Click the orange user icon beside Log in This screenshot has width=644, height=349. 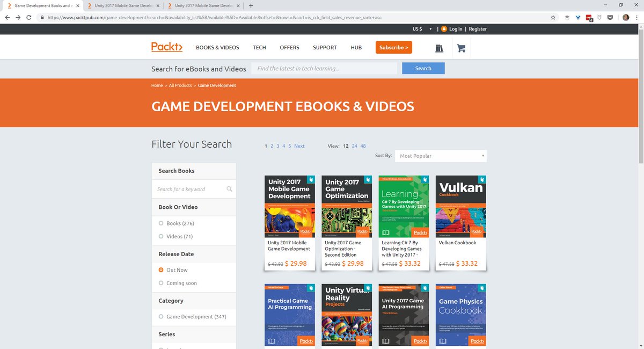click(x=444, y=29)
